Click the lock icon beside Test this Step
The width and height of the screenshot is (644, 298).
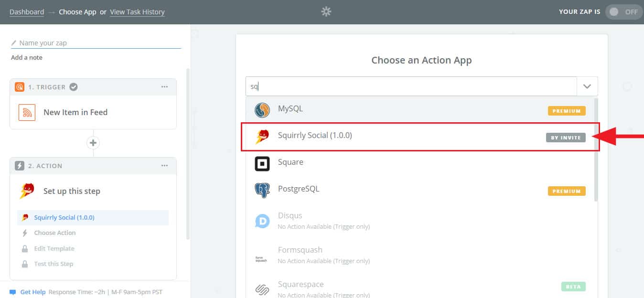[x=25, y=264]
